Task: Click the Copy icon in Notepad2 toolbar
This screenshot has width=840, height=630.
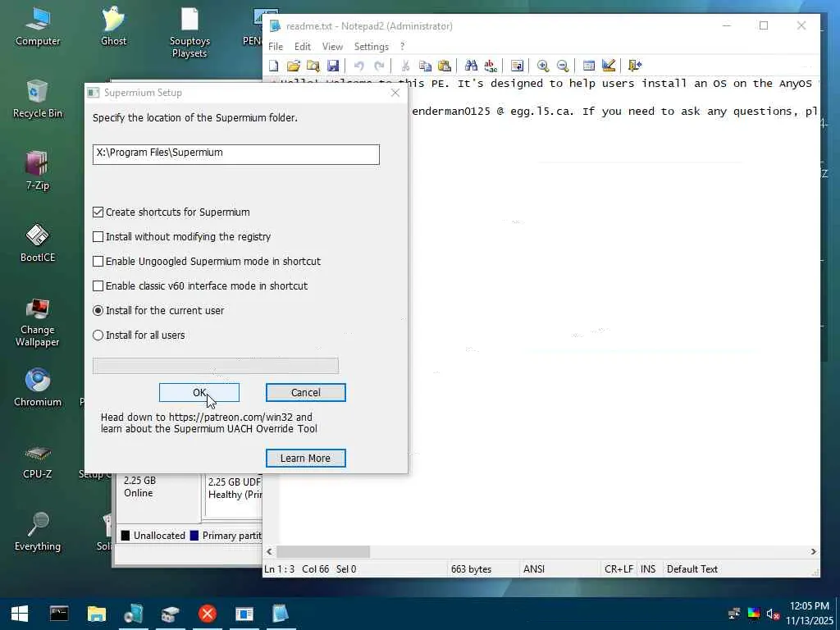Action: [425, 66]
